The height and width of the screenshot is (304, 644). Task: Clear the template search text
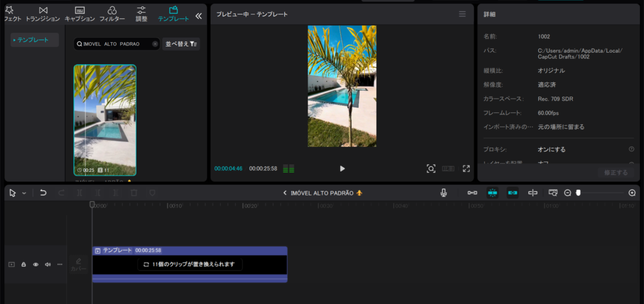(x=155, y=44)
